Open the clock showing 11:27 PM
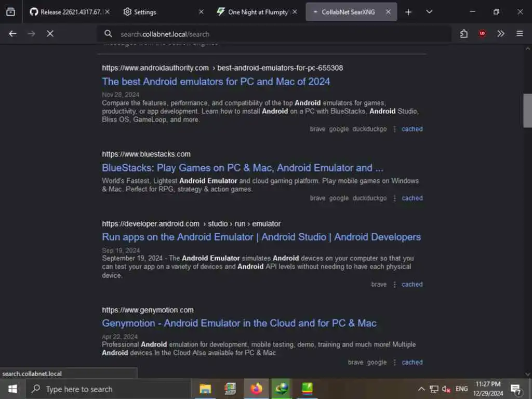Image resolution: width=532 pixels, height=399 pixels. point(488,389)
